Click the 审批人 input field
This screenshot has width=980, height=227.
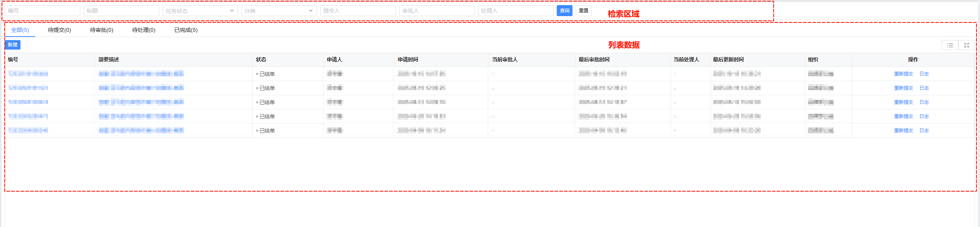click(x=436, y=11)
